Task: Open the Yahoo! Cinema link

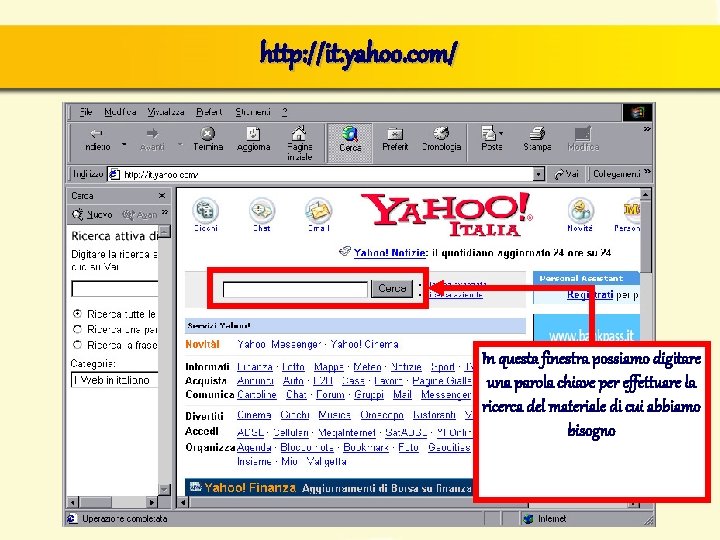Action: click(365, 344)
